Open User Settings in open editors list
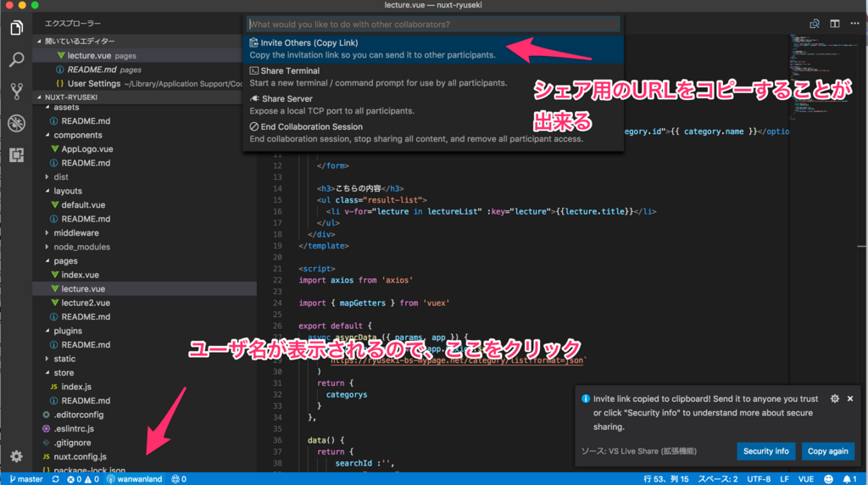868x485 pixels. 136,84
